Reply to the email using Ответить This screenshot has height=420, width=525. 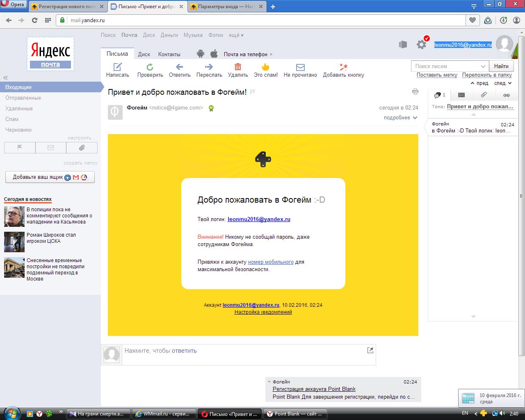180,70
